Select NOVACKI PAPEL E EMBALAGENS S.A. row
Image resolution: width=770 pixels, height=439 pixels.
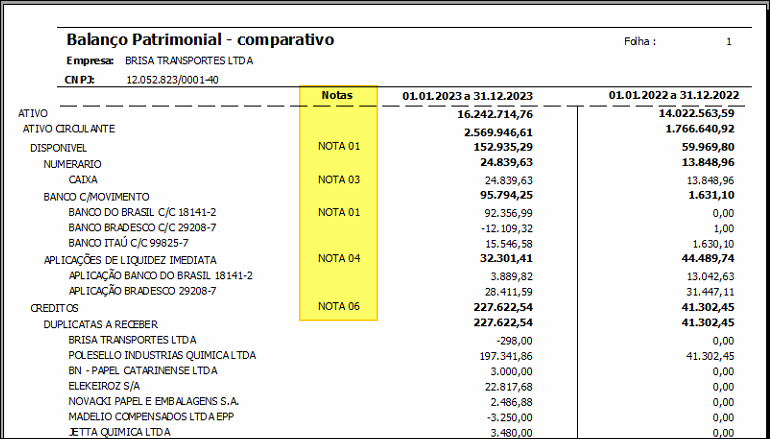(154, 402)
